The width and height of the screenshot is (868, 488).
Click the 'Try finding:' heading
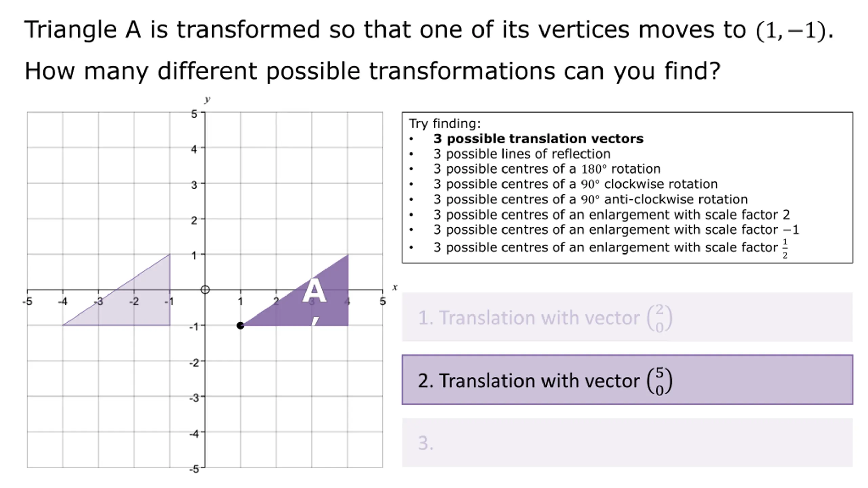tap(445, 124)
